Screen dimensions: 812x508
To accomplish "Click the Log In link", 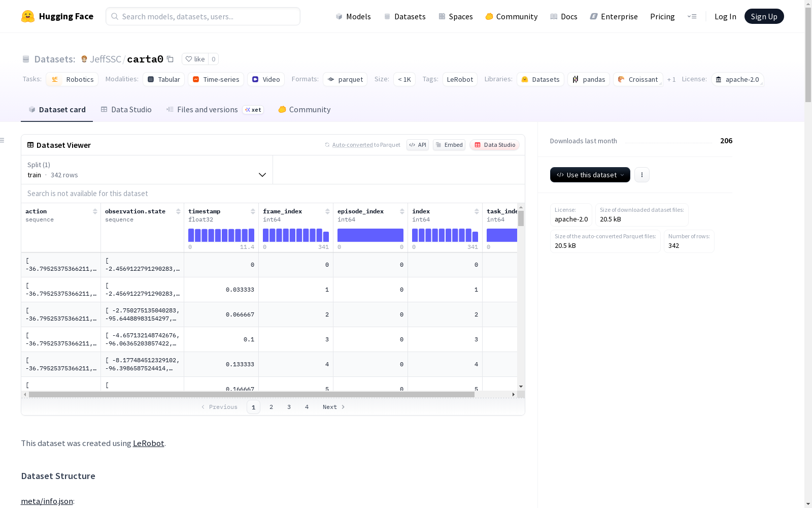I will (725, 16).
